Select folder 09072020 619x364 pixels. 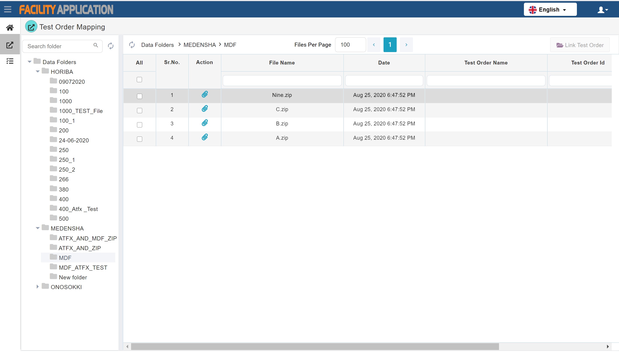72,81
